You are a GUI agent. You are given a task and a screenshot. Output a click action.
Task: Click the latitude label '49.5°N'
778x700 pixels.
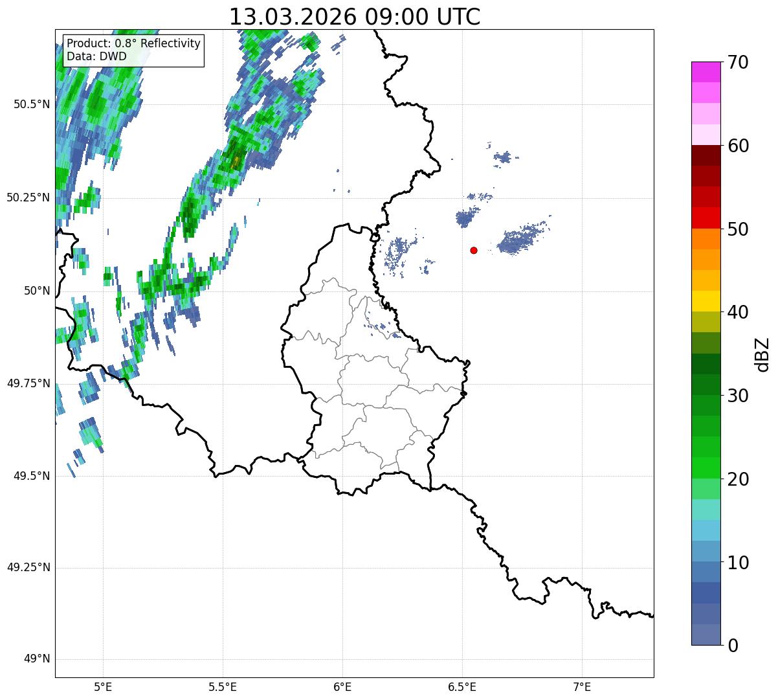32,476
